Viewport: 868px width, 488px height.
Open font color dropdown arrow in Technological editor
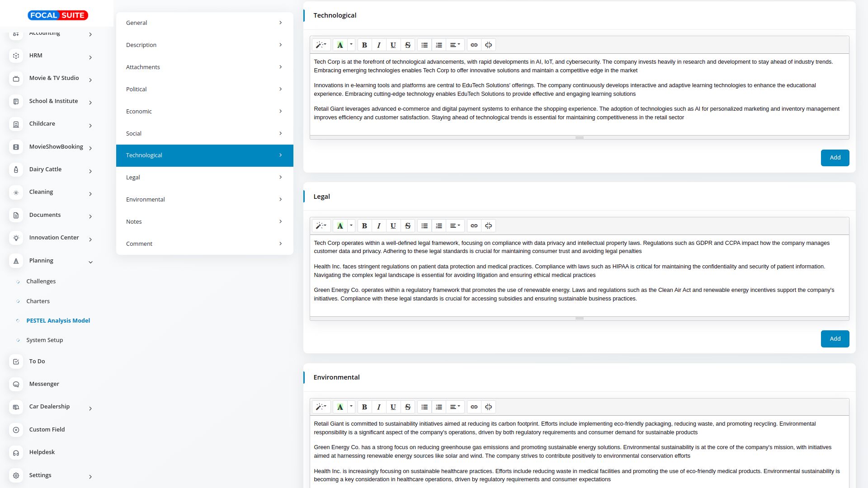click(351, 45)
